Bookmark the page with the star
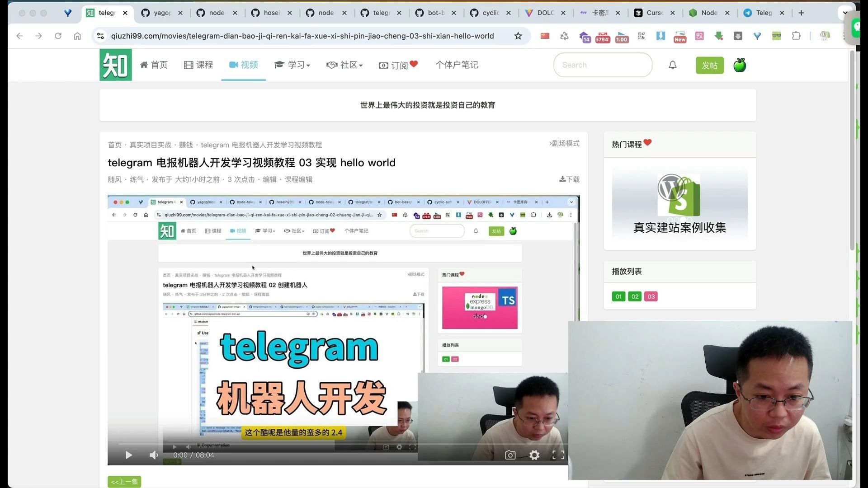The width and height of the screenshot is (868, 488). click(518, 36)
